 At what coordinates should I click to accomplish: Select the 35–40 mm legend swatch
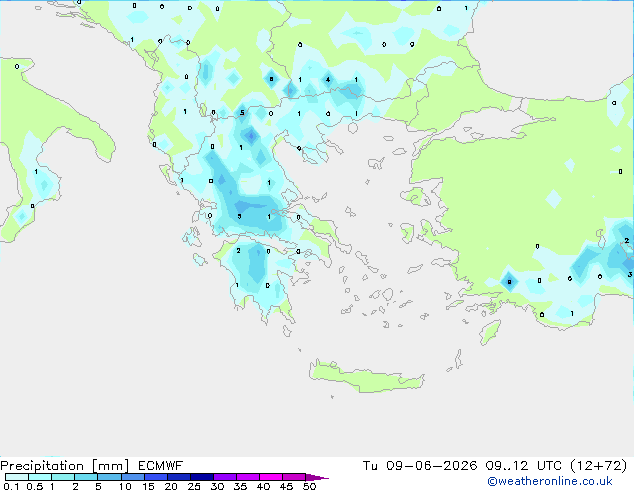pos(247,477)
